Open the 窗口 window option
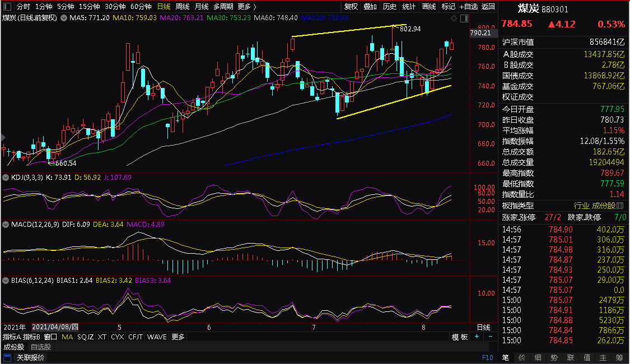The width and height of the screenshot is (630, 364). (x=50, y=337)
